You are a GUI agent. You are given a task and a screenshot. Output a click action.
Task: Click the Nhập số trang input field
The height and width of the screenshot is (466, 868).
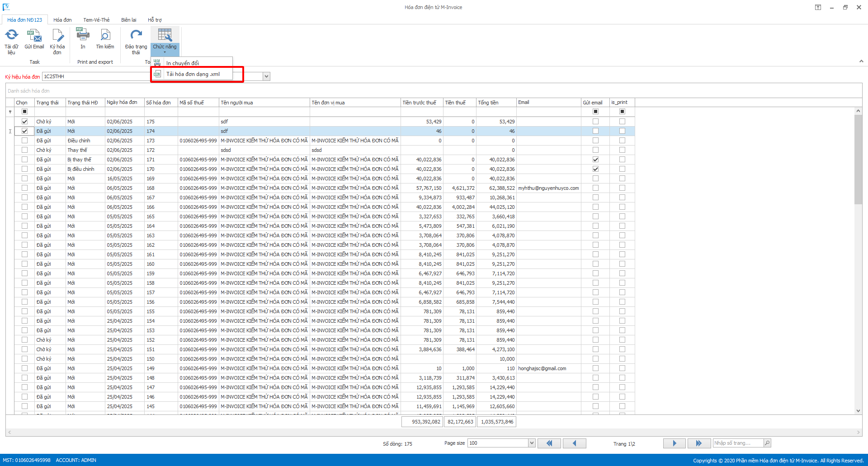738,443
